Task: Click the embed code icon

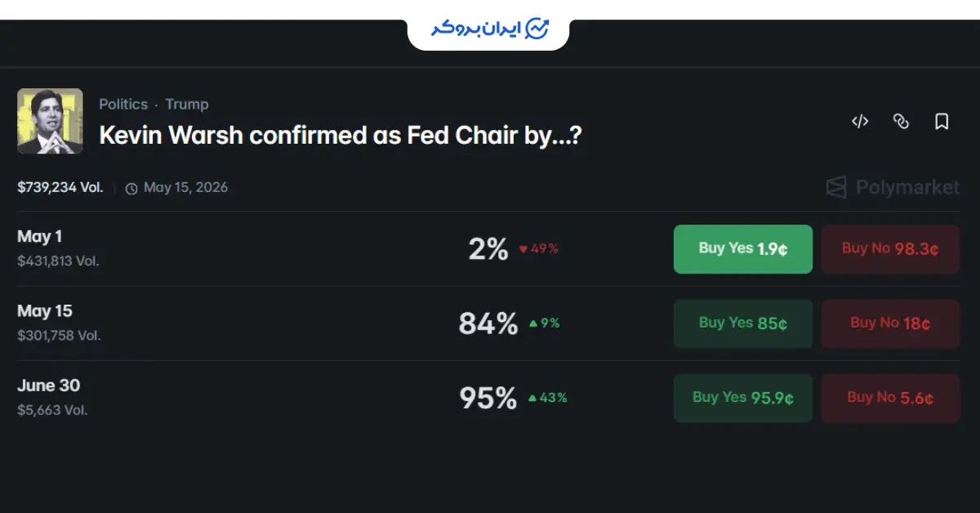Action: pyautogui.click(x=860, y=122)
